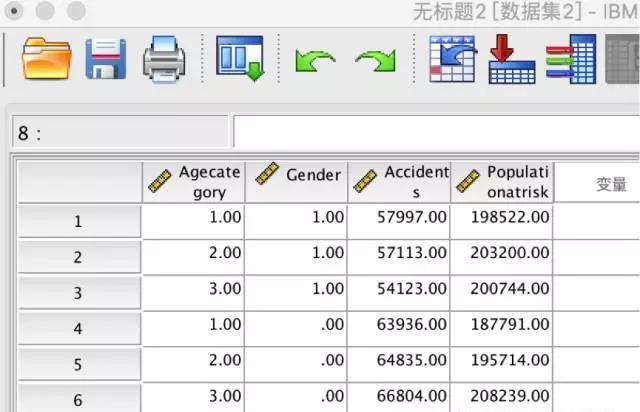
Task: Select the Accidents column header
Action: (x=399, y=181)
